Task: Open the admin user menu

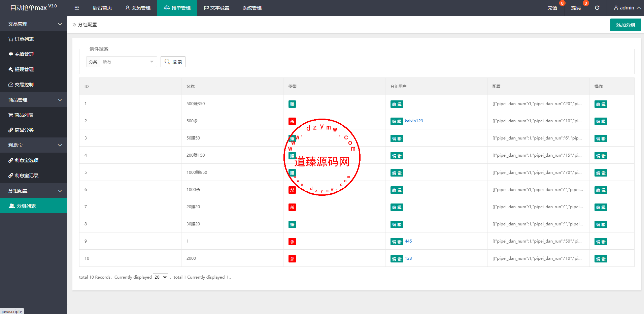Action: point(627,8)
